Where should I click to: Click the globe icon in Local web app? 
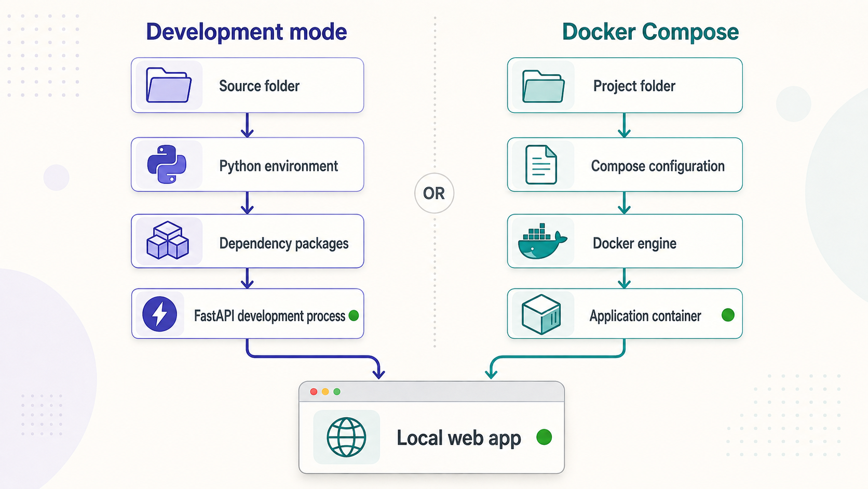pyautogui.click(x=346, y=437)
